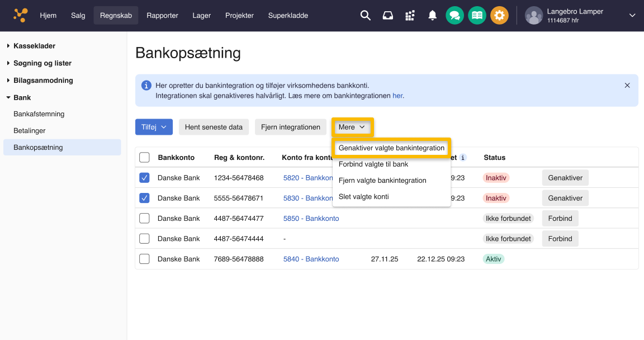Select Genaktiver valgte bankintegration menu entry

(391, 148)
